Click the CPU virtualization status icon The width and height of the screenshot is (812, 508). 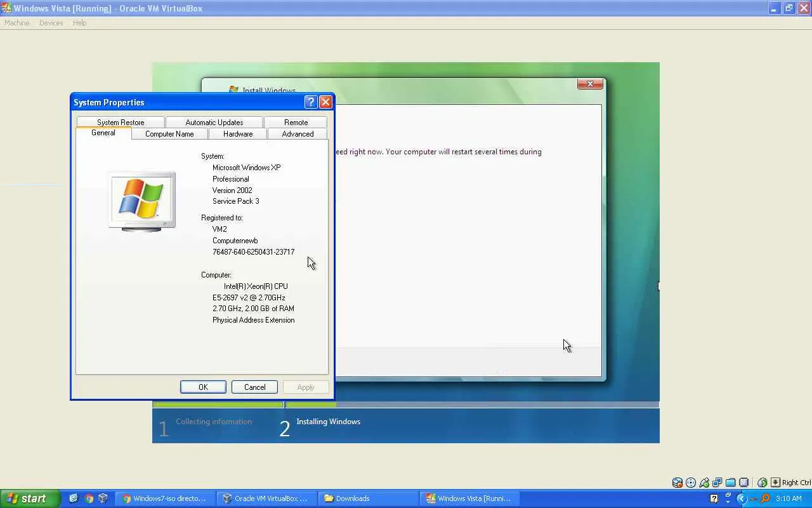[x=744, y=483]
